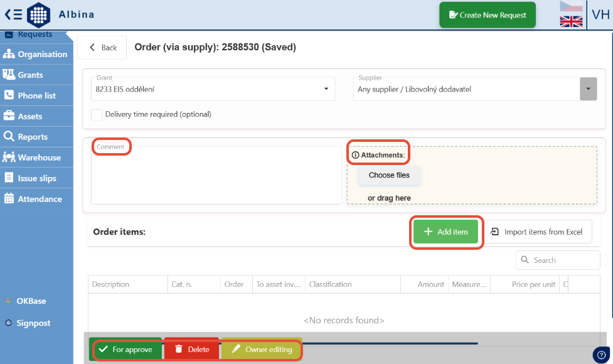The width and height of the screenshot is (613, 364).
Task: Enable Delivery time required checkbox
Action: 97,115
